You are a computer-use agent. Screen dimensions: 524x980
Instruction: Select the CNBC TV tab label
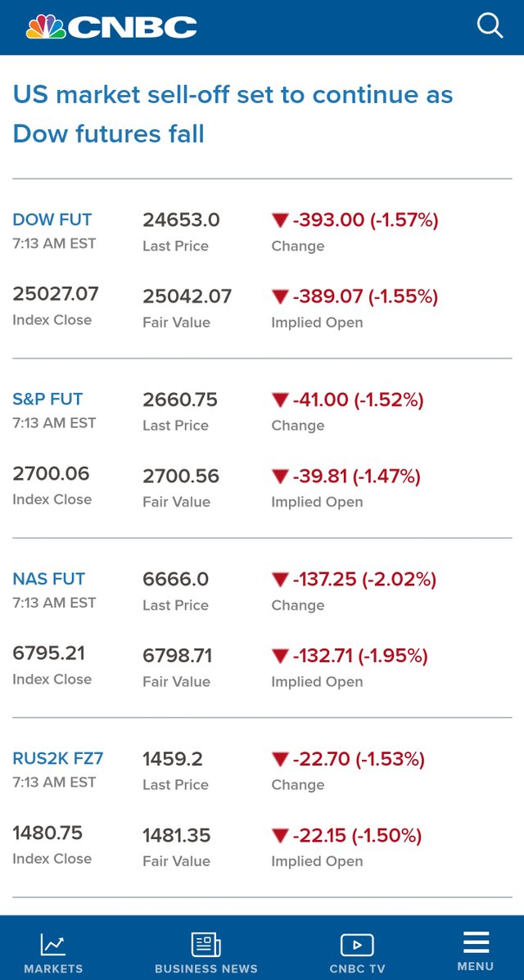(x=358, y=969)
